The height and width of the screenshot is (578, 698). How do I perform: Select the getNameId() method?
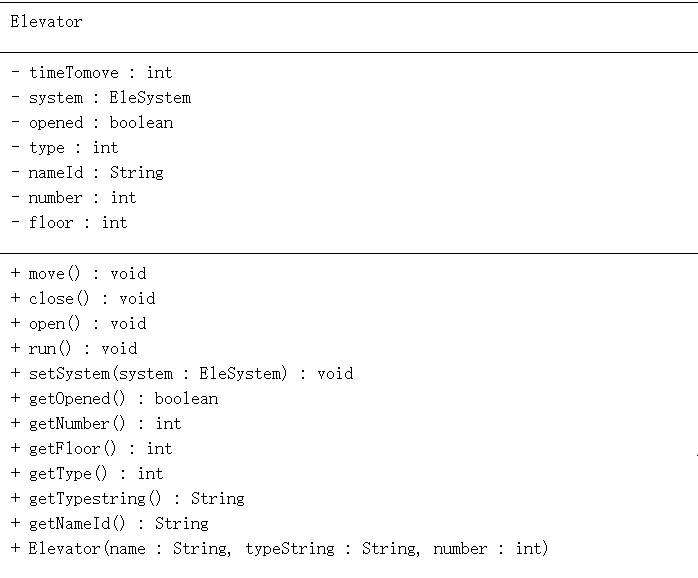[110, 523]
